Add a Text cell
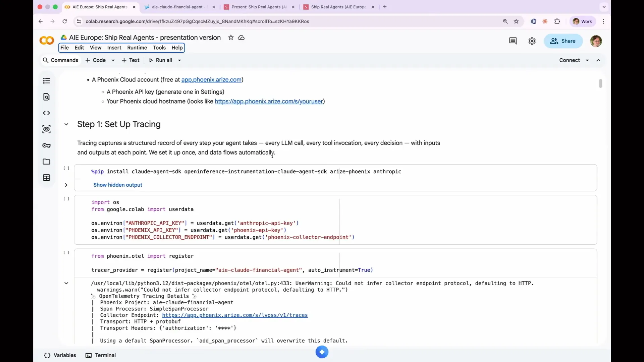Image resolution: width=644 pixels, height=362 pixels. click(130, 60)
